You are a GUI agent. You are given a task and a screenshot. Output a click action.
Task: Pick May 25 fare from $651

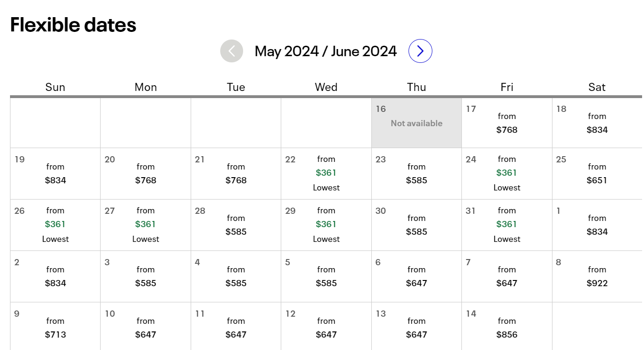point(597,174)
